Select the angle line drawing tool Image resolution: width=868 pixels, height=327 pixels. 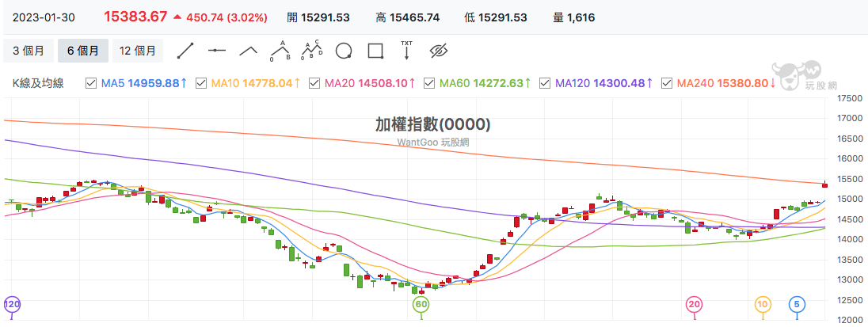coord(249,51)
